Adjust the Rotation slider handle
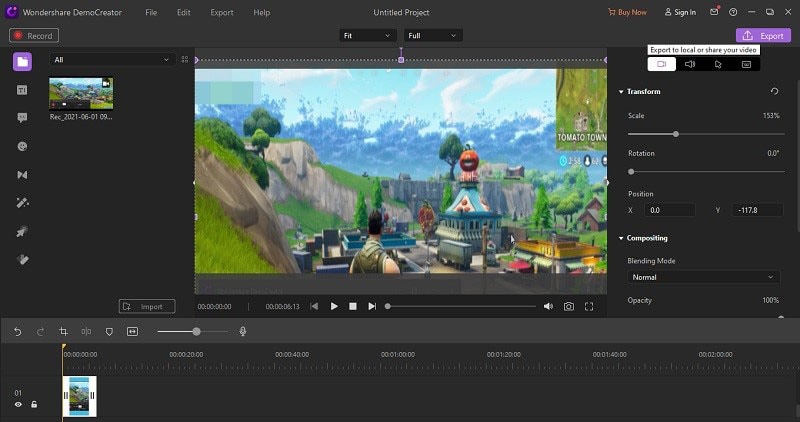Screen dimensions: 800x422 coord(631,172)
